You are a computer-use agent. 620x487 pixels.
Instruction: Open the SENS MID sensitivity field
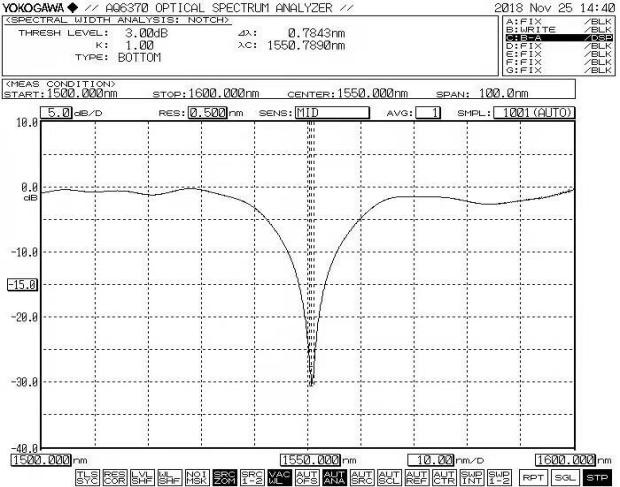(316, 113)
